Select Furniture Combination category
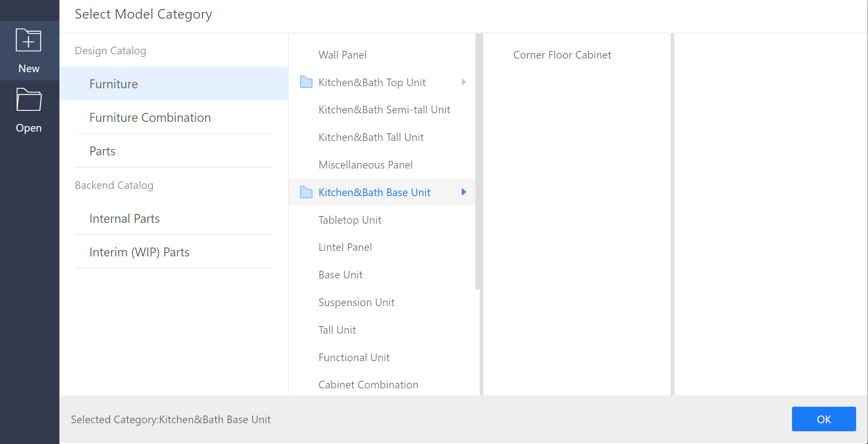Image resolution: width=868 pixels, height=444 pixels. (150, 118)
